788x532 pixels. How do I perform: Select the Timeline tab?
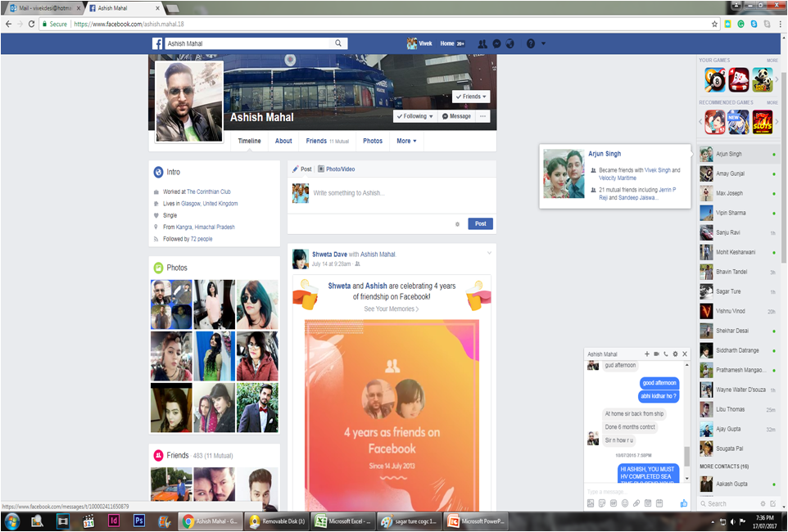pyautogui.click(x=249, y=141)
